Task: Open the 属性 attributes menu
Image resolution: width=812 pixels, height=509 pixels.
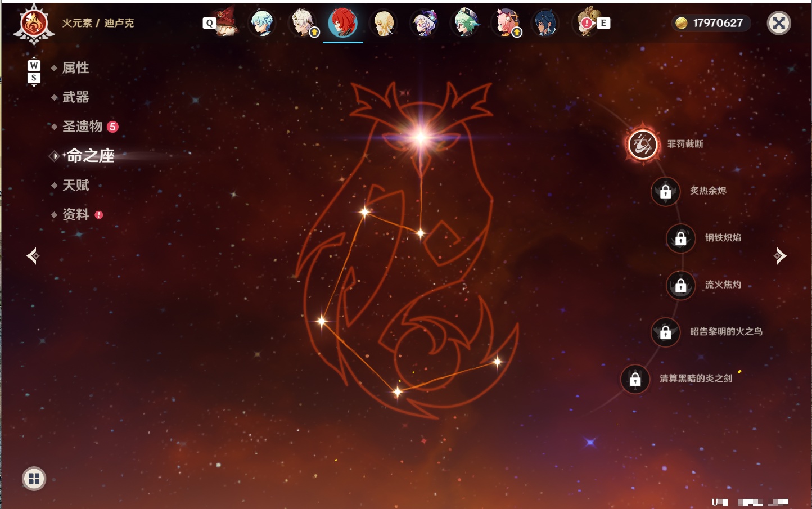Action: pyautogui.click(x=75, y=67)
